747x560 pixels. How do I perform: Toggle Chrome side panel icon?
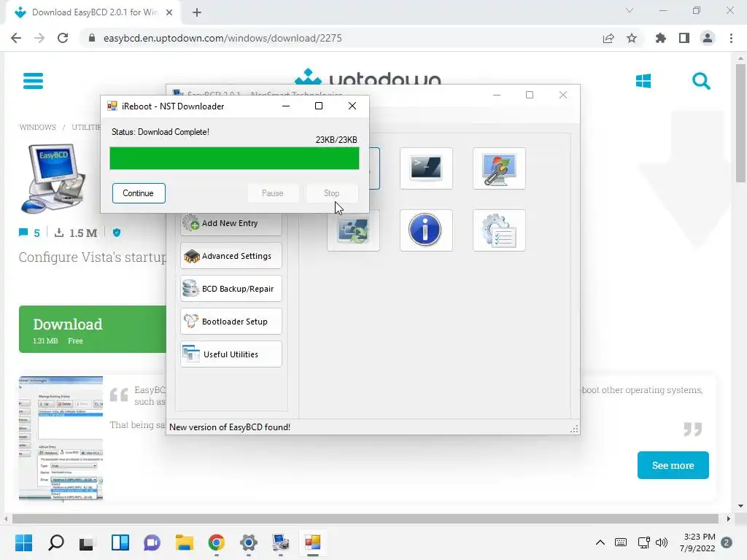(x=684, y=38)
